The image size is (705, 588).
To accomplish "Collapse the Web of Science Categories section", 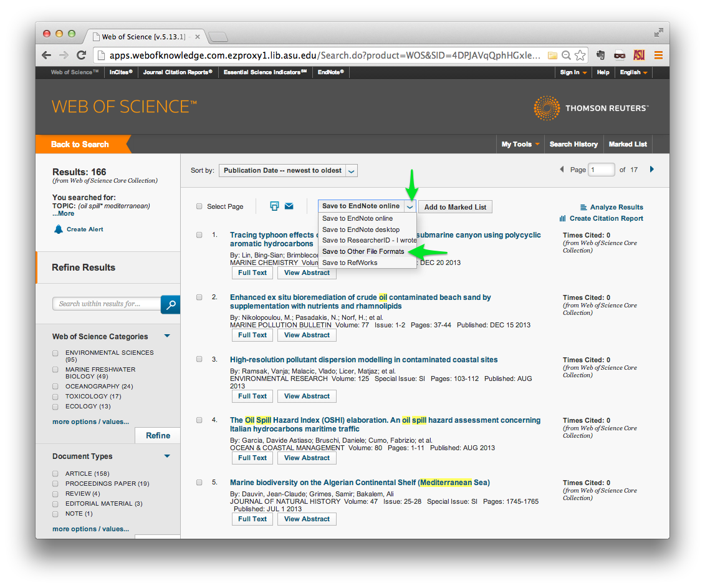I will 167,336.
